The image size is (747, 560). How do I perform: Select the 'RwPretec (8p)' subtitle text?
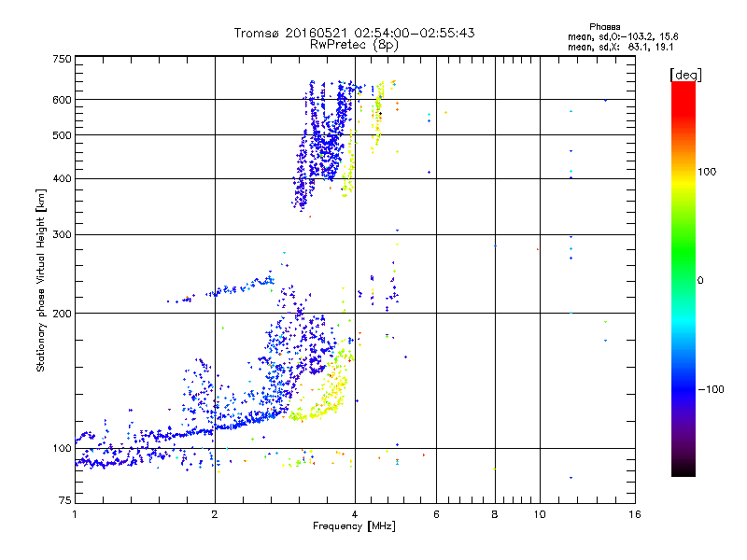(x=354, y=45)
